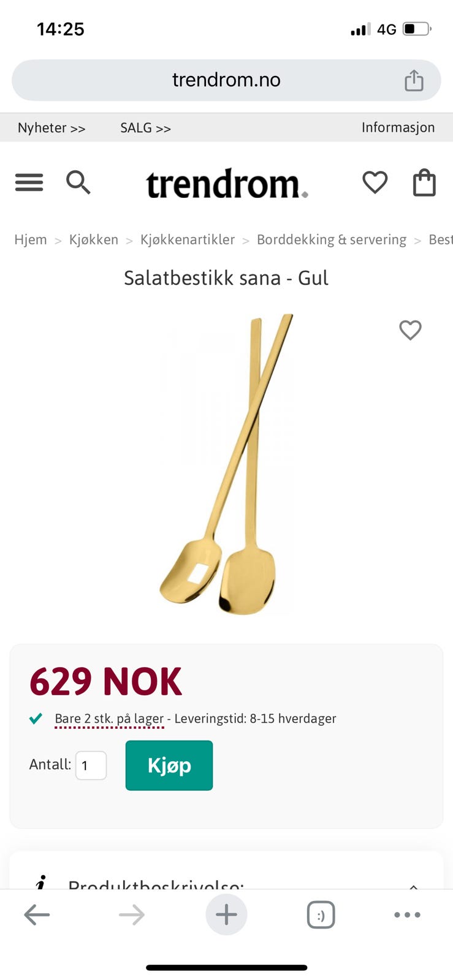
Task: Open the shopping bag cart
Action: 424,183
